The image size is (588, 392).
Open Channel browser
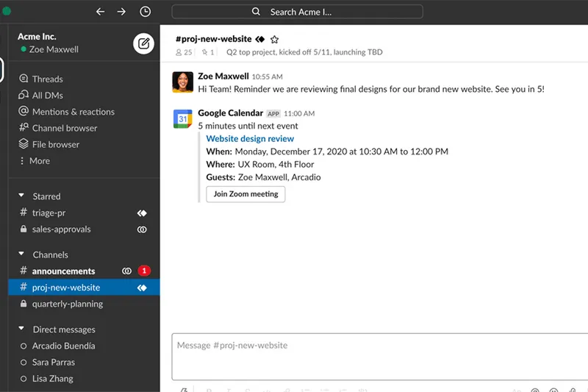[65, 128]
